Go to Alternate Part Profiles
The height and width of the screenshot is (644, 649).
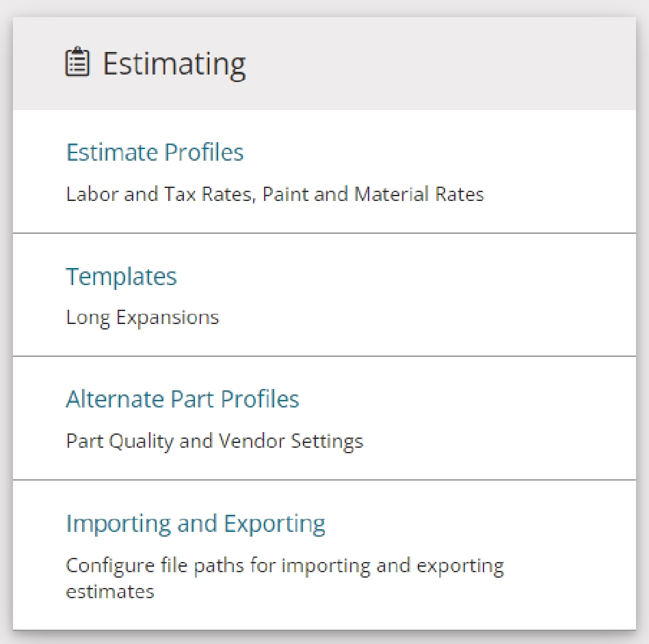coord(183,399)
